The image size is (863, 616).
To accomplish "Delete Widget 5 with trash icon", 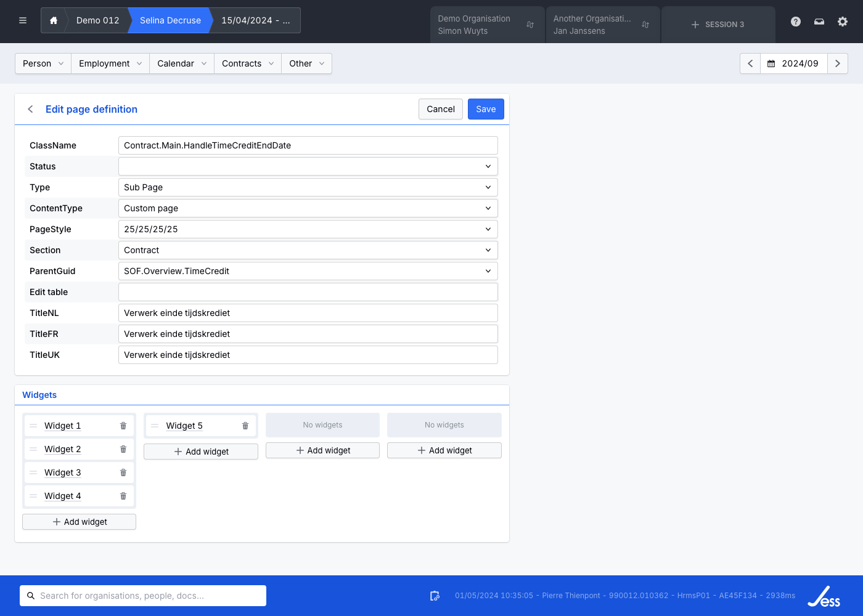I will click(x=245, y=426).
